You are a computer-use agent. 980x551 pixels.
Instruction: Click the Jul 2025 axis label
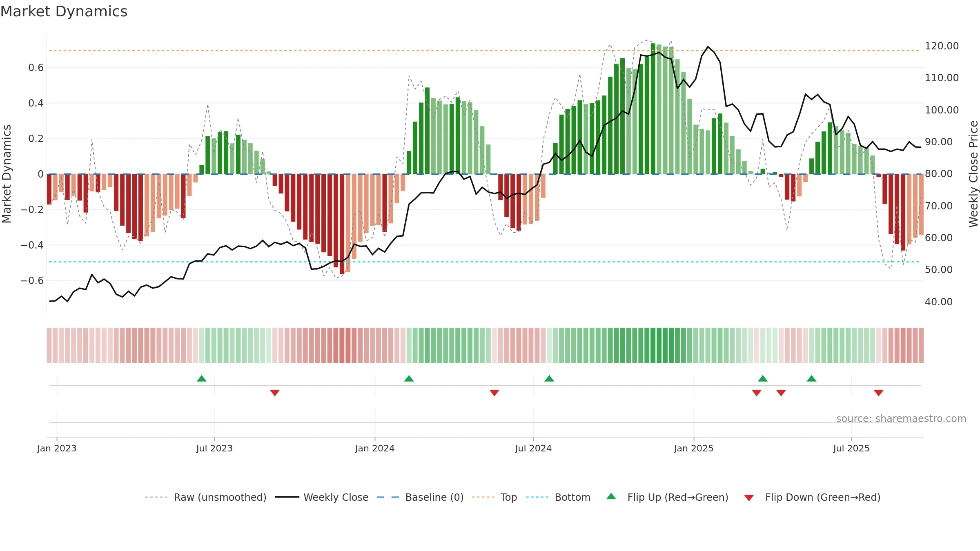click(851, 448)
